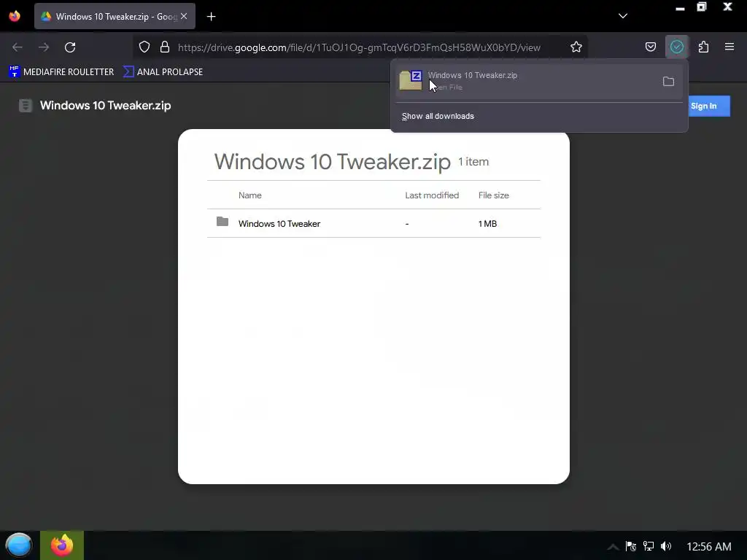747x560 pixels.
Task: Click the padlock site security icon
Action: [x=165, y=47]
